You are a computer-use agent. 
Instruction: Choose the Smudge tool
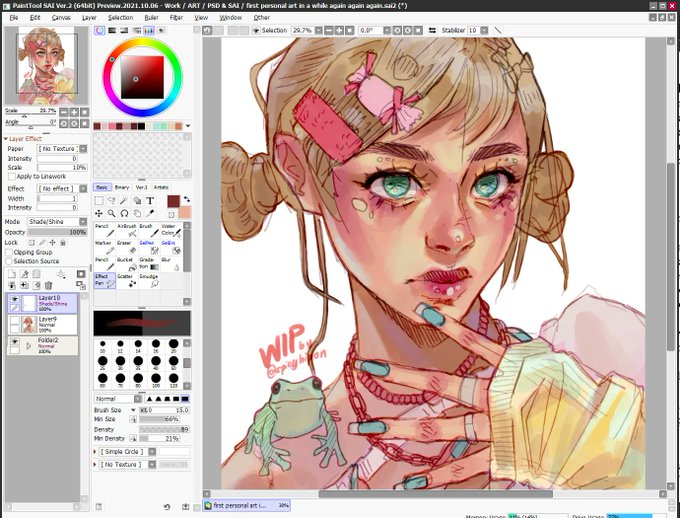(149, 281)
